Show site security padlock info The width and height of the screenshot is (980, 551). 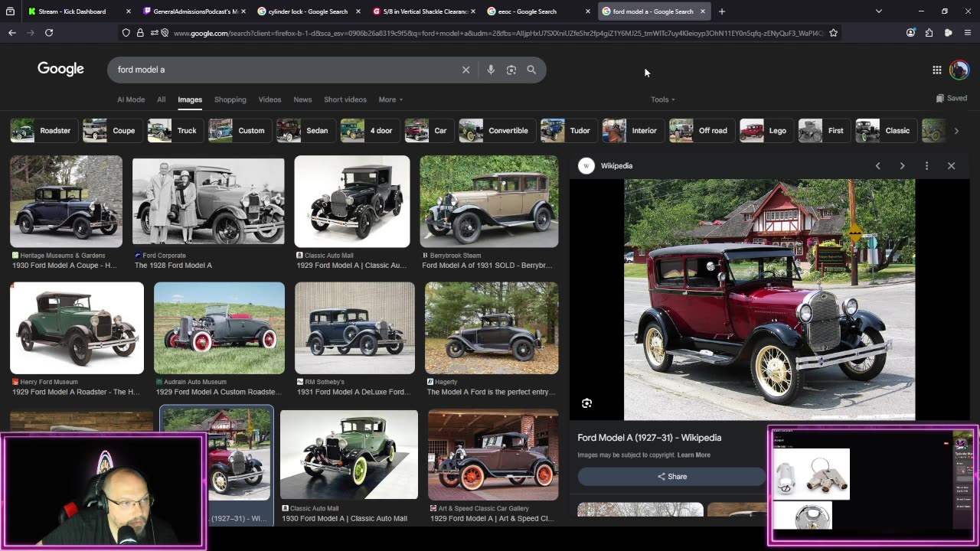(x=140, y=33)
